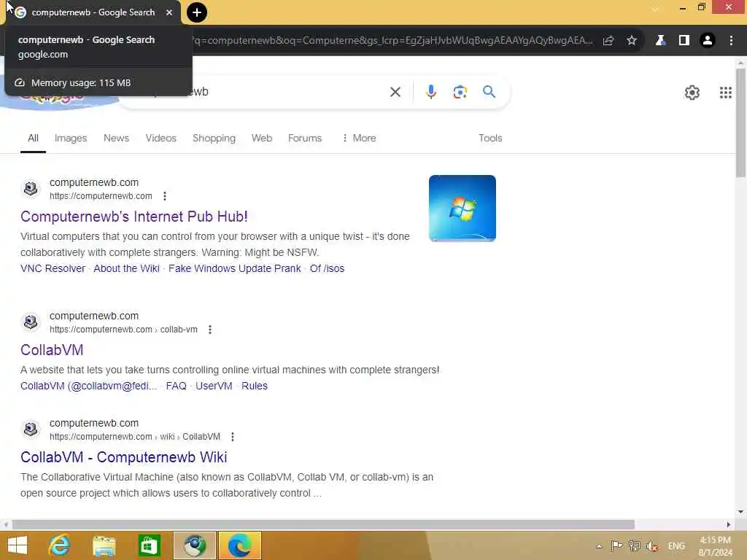The width and height of the screenshot is (747, 560).
Task: Click the vertical scrollbar thumb
Action: coord(740,122)
